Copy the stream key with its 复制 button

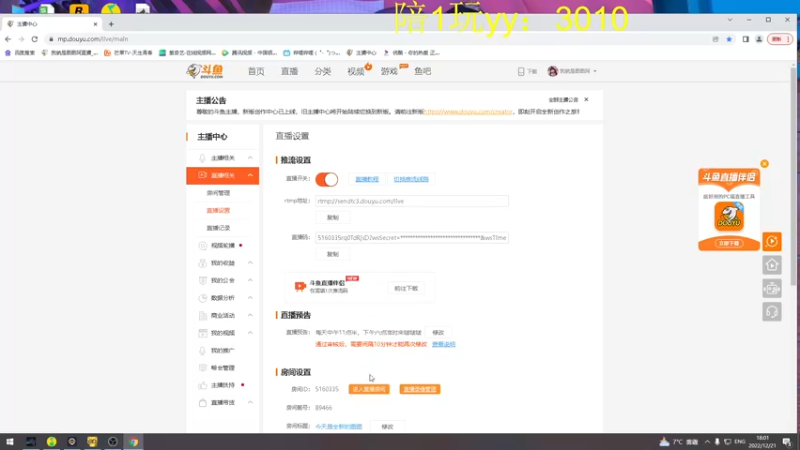(333, 254)
